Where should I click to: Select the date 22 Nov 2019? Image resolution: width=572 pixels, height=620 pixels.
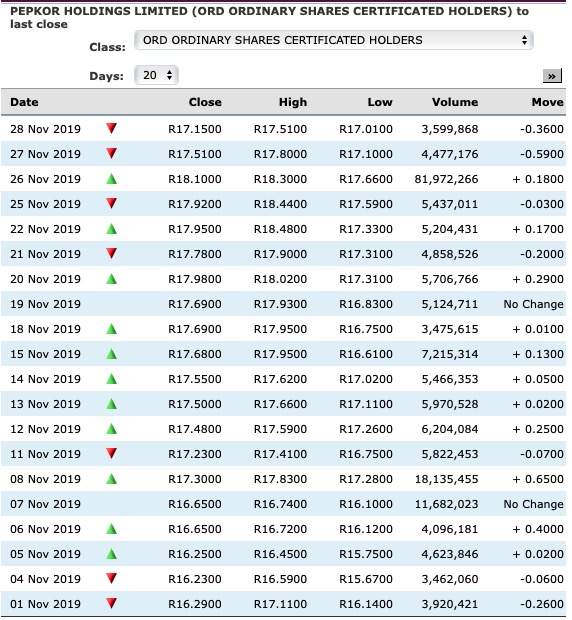(x=45, y=229)
